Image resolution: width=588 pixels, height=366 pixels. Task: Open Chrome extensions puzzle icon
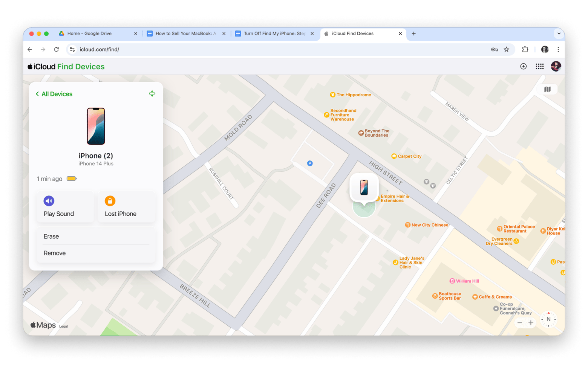pos(525,49)
